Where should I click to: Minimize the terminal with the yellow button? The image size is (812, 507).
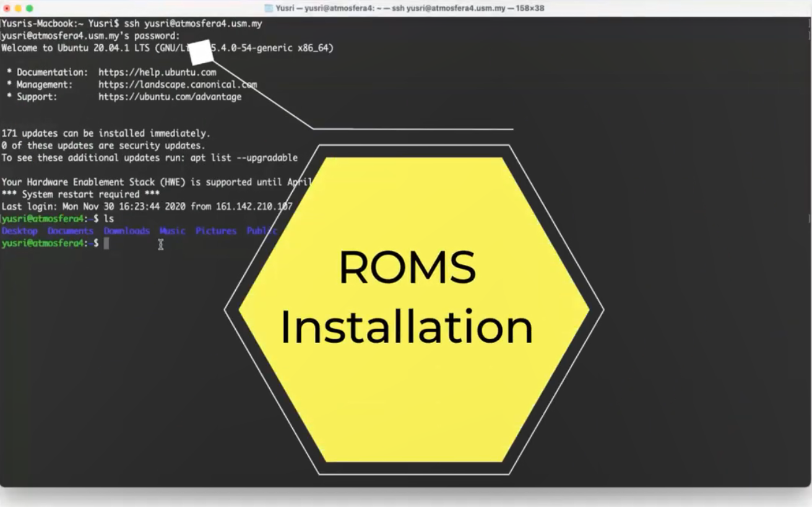coord(18,8)
